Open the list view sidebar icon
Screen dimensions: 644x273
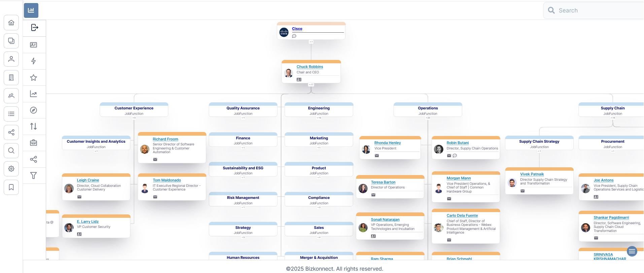coord(11,114)
